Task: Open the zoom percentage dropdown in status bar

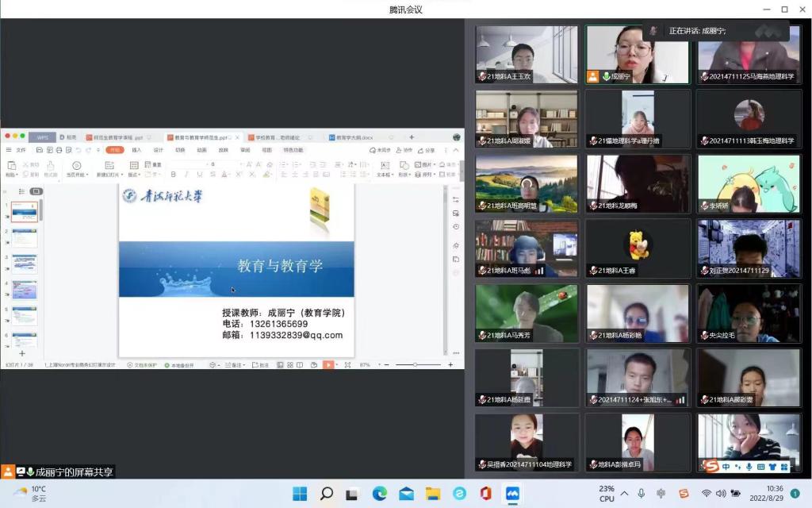Action: pos(379,365)
